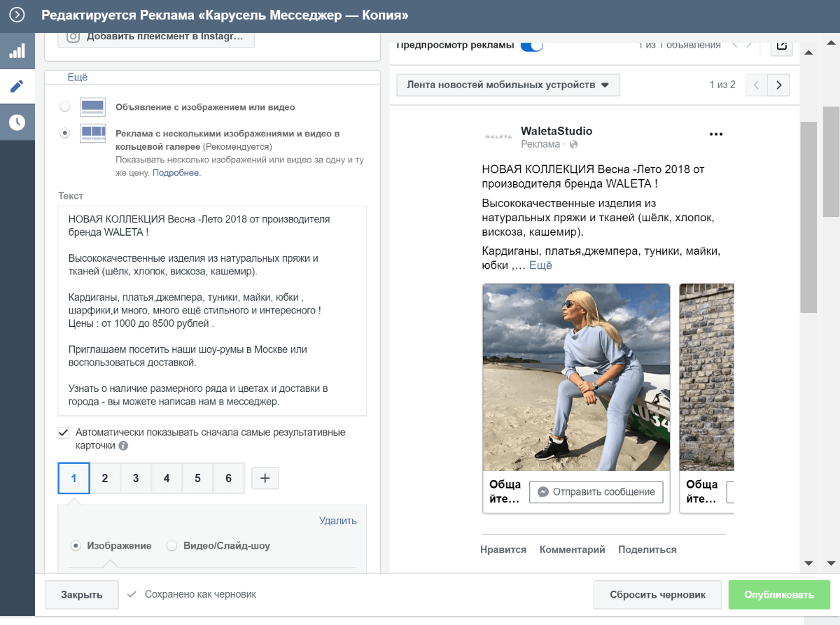Expand truncated ad text via Ещё in preview

(x=540, y=265)
